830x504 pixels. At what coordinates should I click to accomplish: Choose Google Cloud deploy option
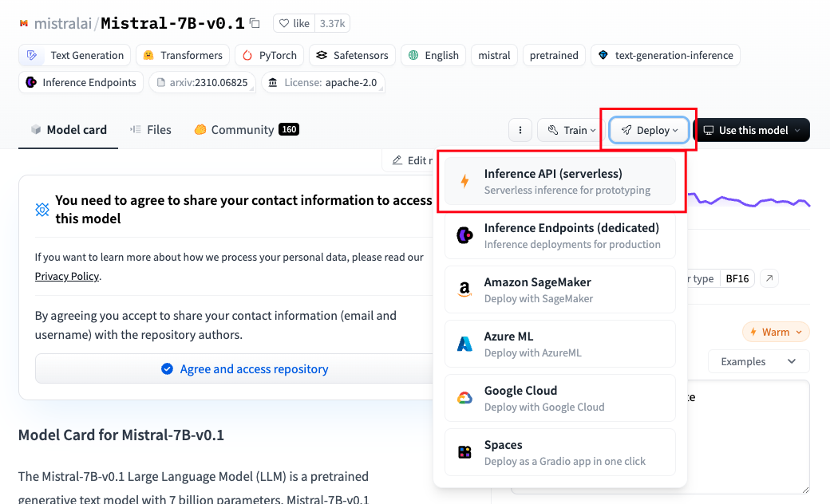click(x=560, y=398)
